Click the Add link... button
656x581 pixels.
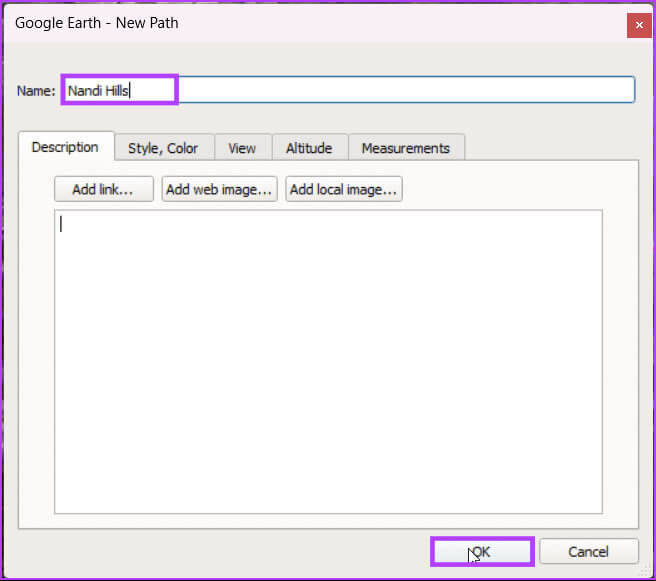[103, 189]
